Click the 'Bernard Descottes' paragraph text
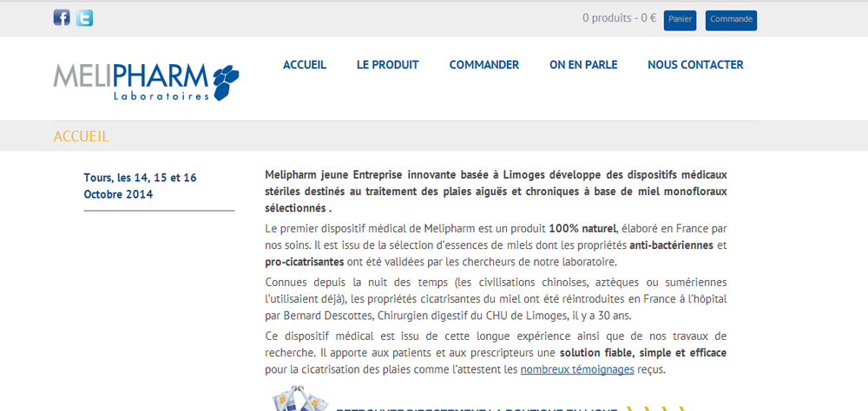This screenshot has height=411, width=868. click(x=496, y=299)
